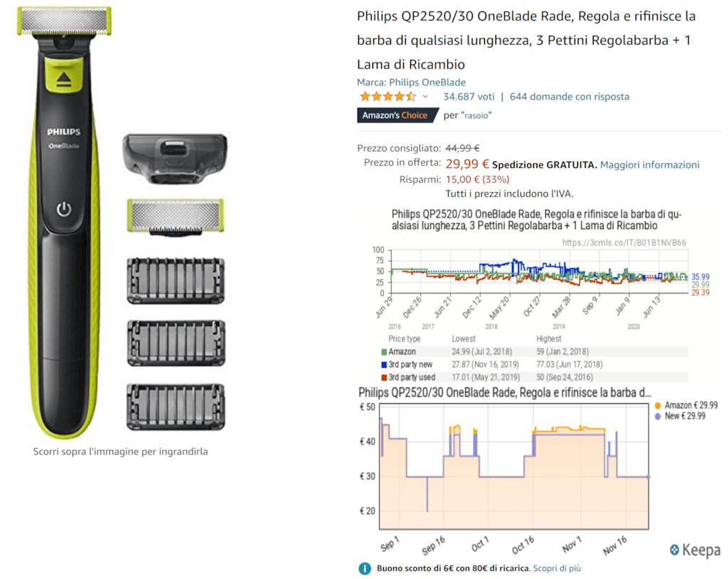
Task: Open 644 domande con risposta link
Action: click(569, 97)
